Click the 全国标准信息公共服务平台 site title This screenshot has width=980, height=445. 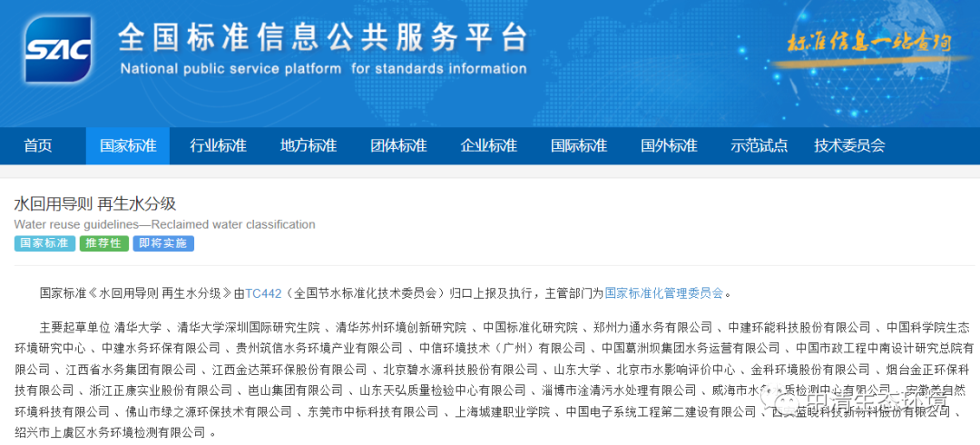point(323,39)
